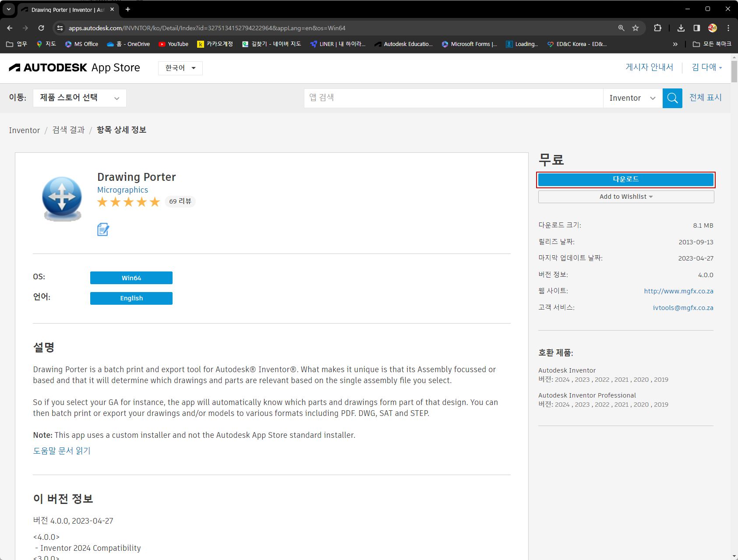Open Chrome side panel icon
This screenshot has height=560, width=738.
(x=696, y=28)
